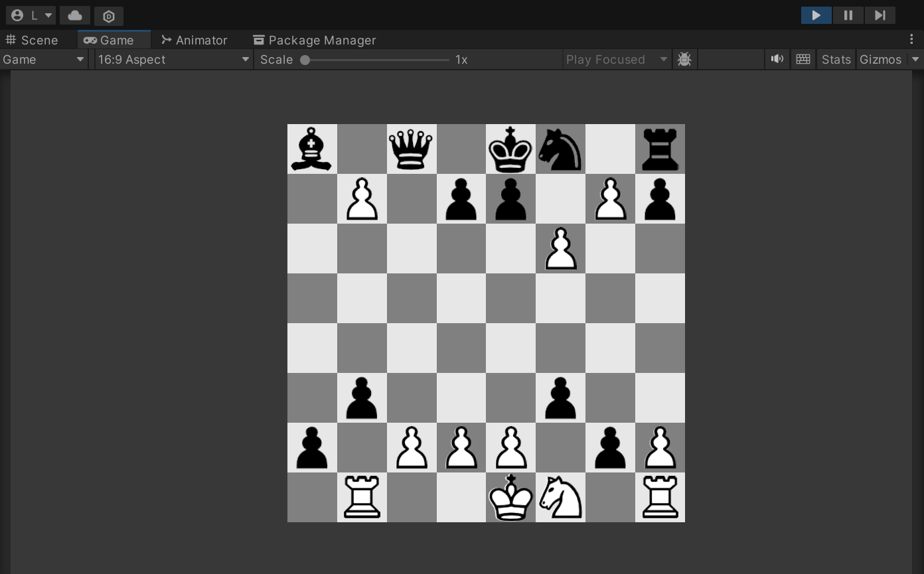The height and width of the screenshot is (574, 924).
Task: Select the black queen on the board
Action: [x=411, y=149]
